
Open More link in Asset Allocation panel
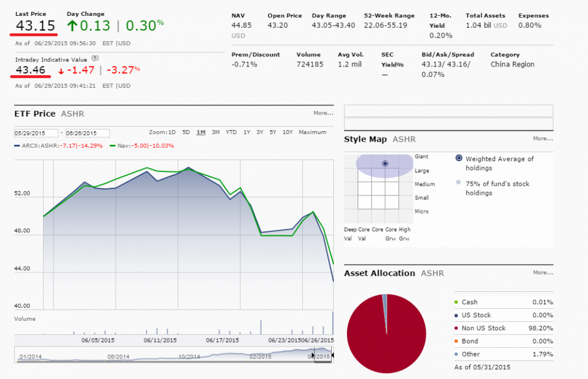coord(543,272)
